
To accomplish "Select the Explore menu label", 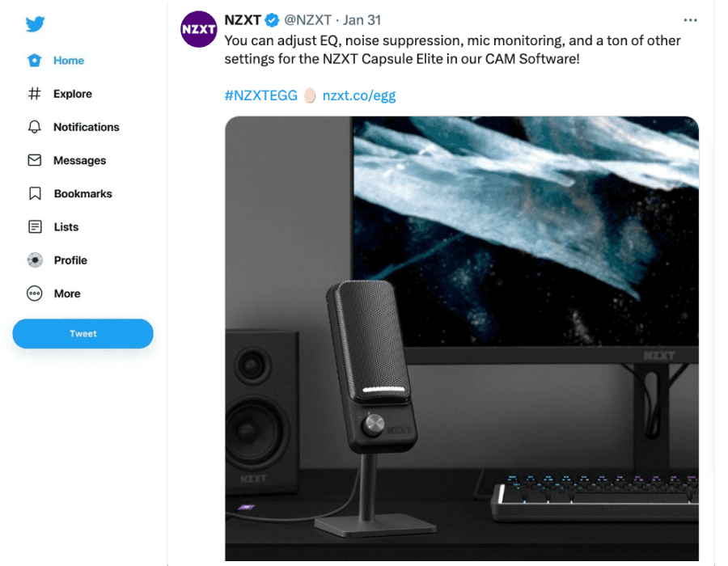I will [73, 94].
